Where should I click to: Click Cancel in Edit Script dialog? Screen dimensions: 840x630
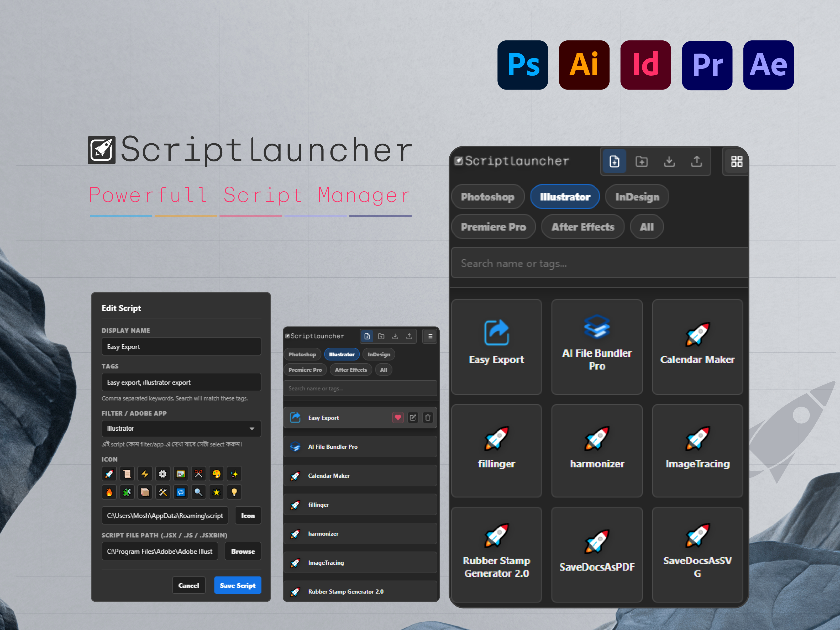[189, 585]
